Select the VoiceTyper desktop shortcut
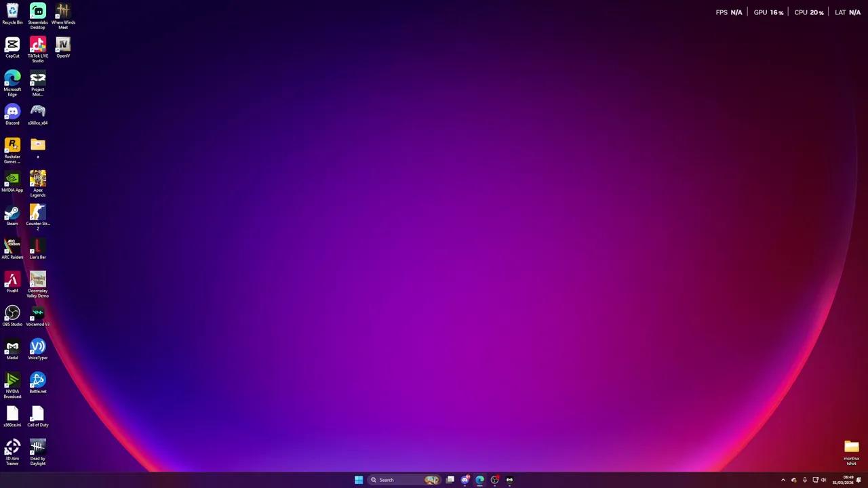This screenshot has width=868, height=488. [38, 350]
